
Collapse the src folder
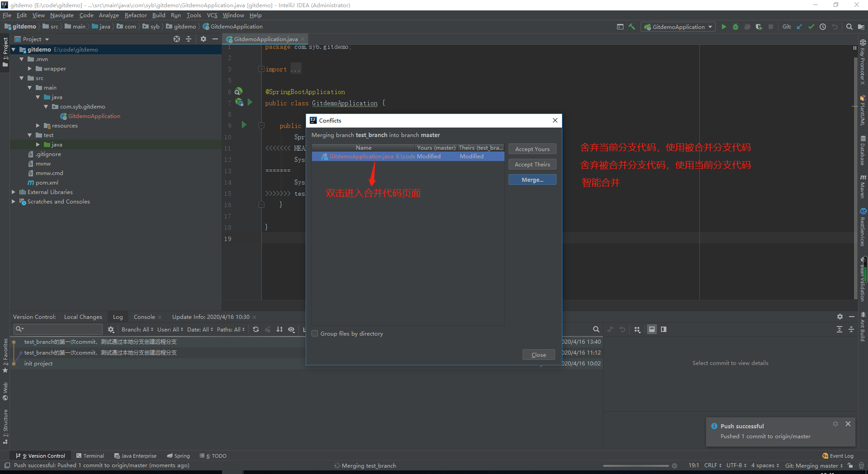point(22,78)
